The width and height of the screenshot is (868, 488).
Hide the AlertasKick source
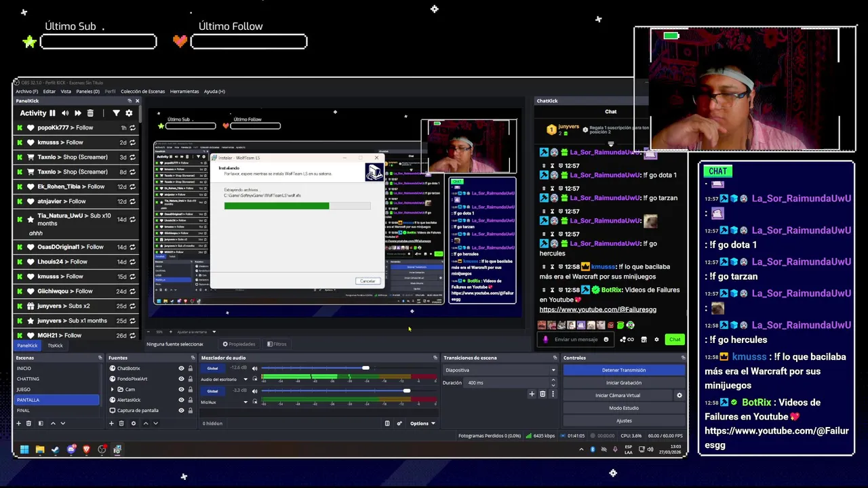coord(181,400)
